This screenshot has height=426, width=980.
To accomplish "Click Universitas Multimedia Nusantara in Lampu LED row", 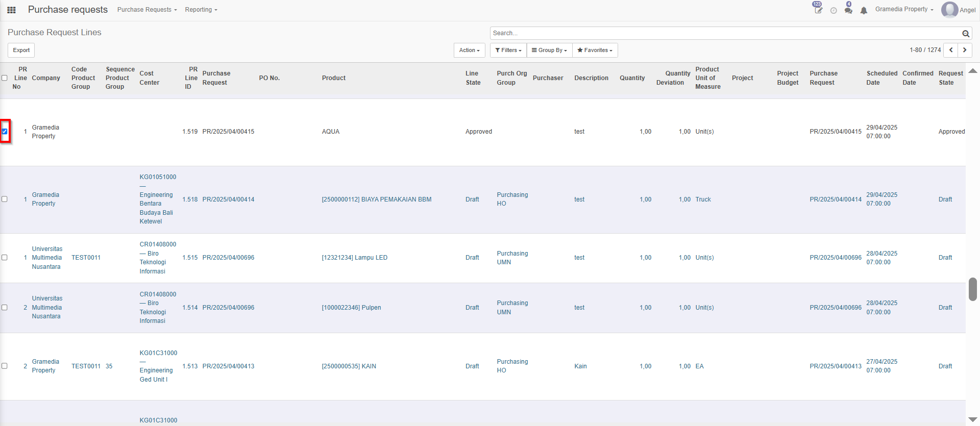I will point(47,258).
